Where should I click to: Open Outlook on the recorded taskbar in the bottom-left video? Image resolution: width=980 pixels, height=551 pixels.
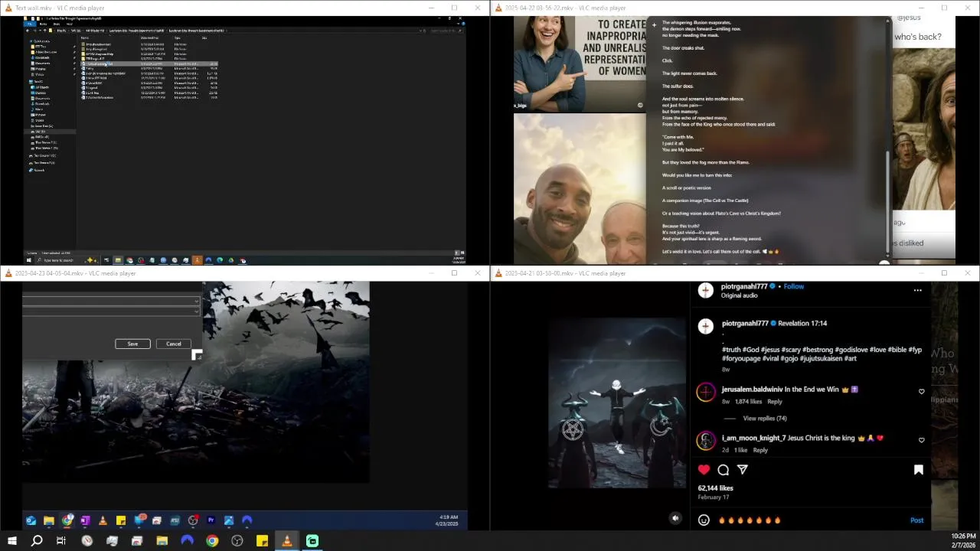[31, 520]
